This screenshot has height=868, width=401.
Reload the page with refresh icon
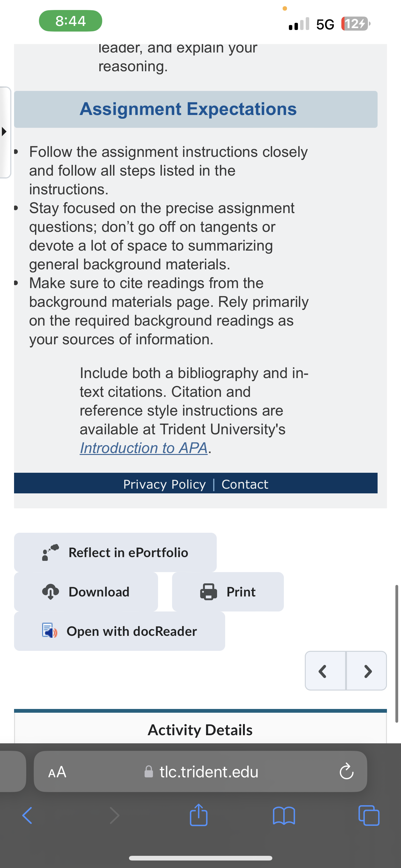tap(346, 772)
